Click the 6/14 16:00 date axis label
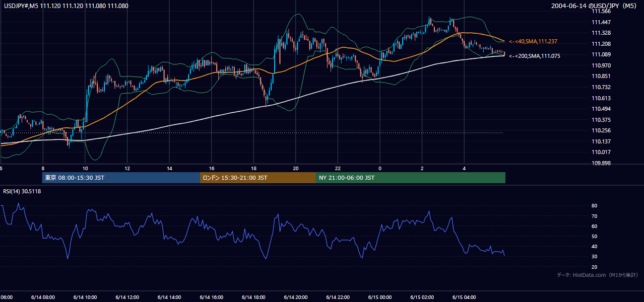The height and width of the screenshot is (302, 644). (212, 297)
